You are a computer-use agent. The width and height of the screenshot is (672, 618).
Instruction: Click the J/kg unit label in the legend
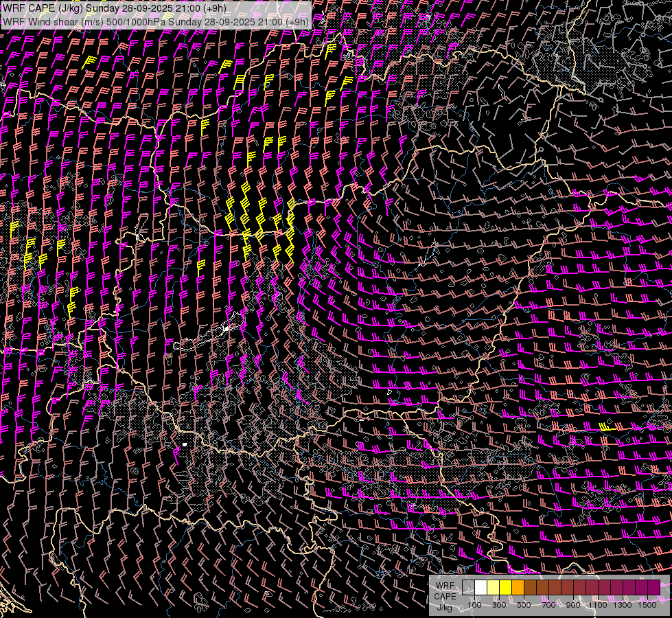444,608
